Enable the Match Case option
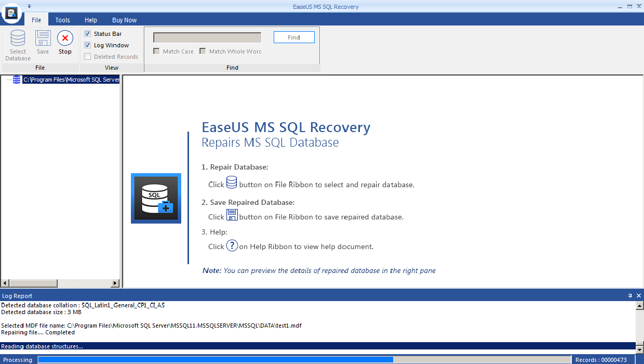Viewport: 644px width, 364px height. 156,51
